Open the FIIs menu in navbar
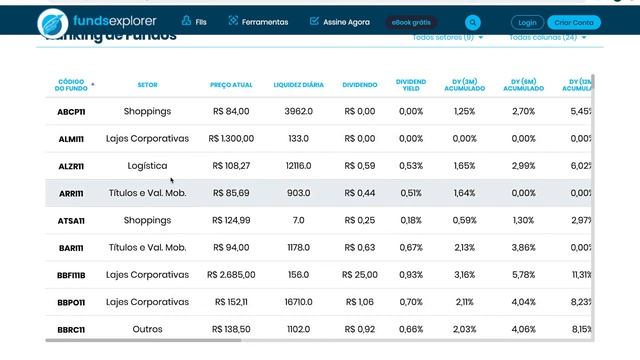The width and height of the screenshot is (640, 360). (x=194, y=22)
